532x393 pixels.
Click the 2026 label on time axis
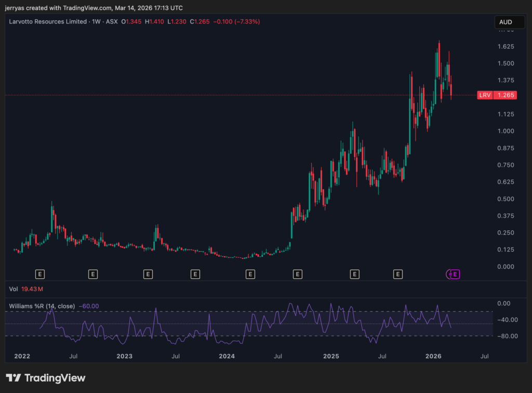[x=433, y=356]
